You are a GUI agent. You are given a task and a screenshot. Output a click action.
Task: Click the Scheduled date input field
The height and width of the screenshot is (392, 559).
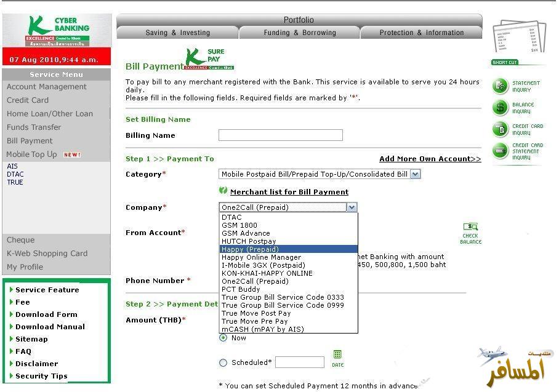300,362
